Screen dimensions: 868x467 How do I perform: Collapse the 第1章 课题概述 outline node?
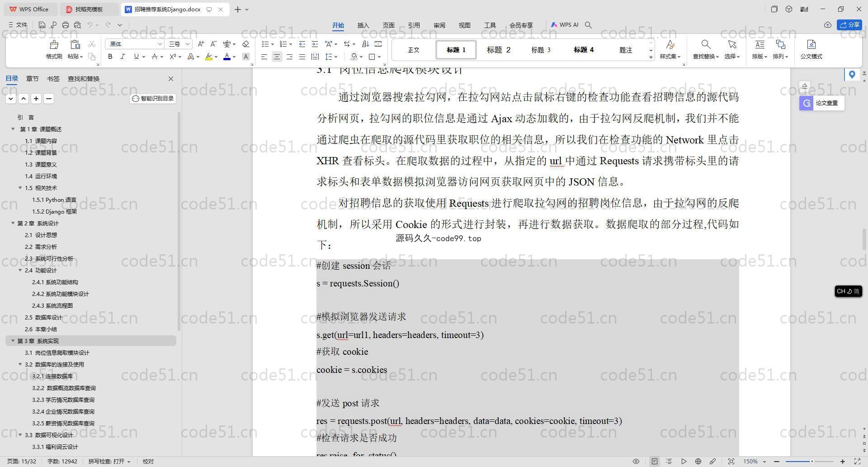click(13, 129)
